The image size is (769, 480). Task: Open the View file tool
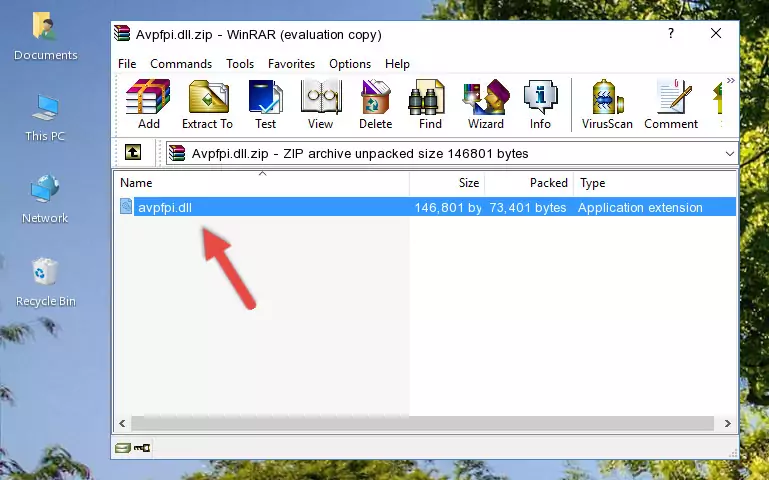coord(321,104)
